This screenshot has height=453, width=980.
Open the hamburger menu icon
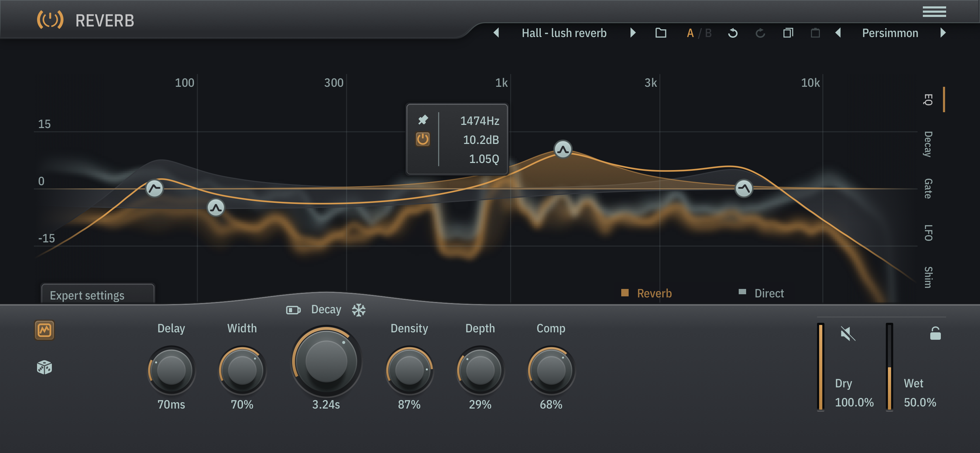click(934, 12)
